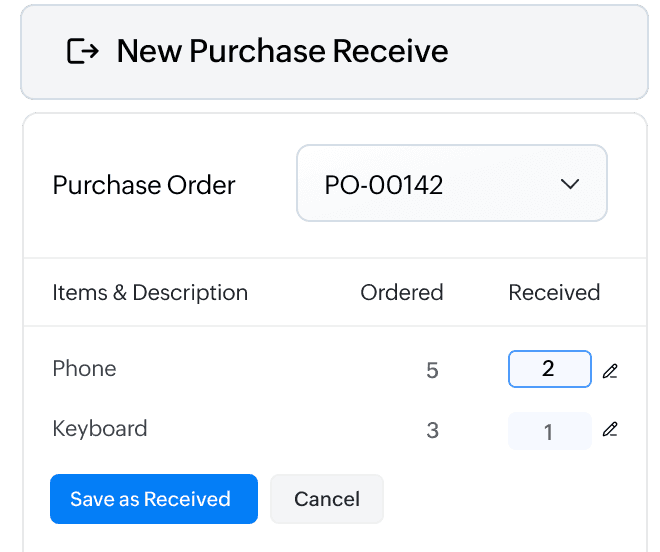Click the New Purchase Receive title
The width and height of the screenshot is (660, 552).
282,51
